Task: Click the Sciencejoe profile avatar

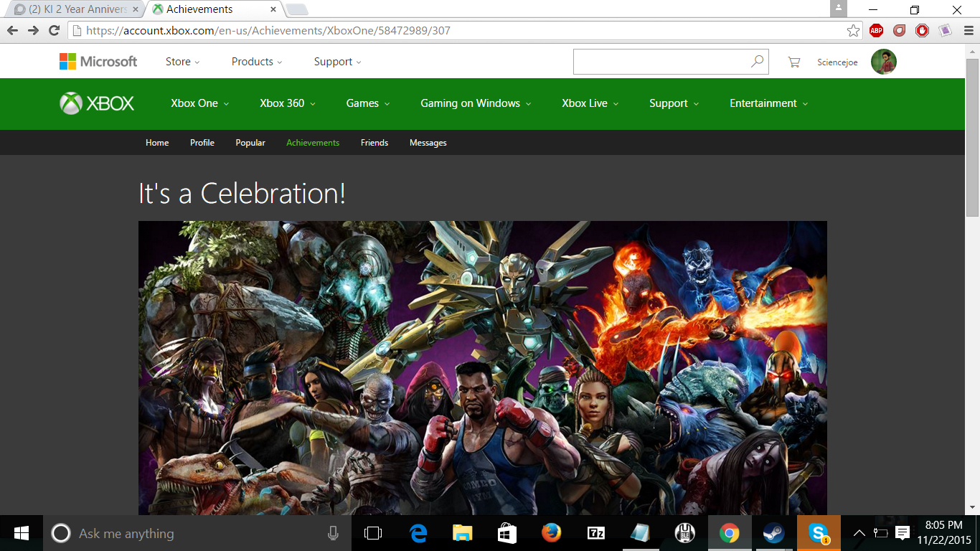Action: click(884, 62)
